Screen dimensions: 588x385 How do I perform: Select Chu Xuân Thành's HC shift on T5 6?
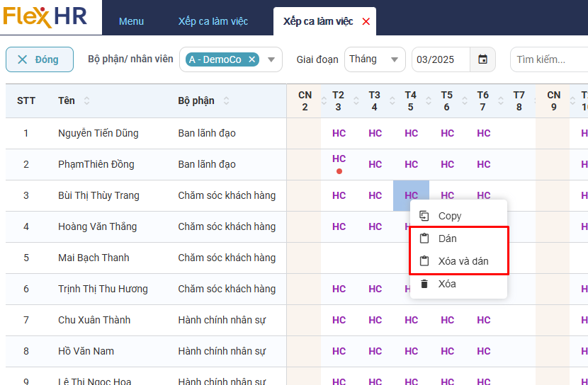[x=447, y=320]
